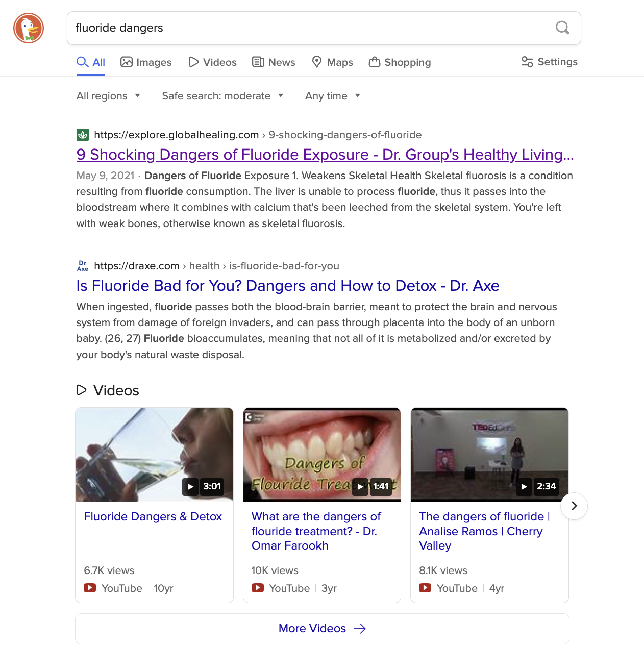Switch to the News tab

(x=274, y=62)
